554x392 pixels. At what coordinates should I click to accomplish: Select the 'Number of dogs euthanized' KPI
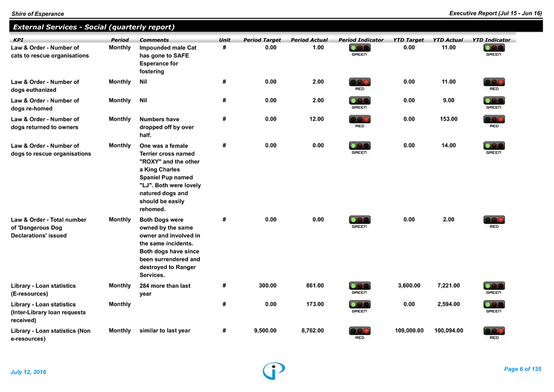[45, 86]
